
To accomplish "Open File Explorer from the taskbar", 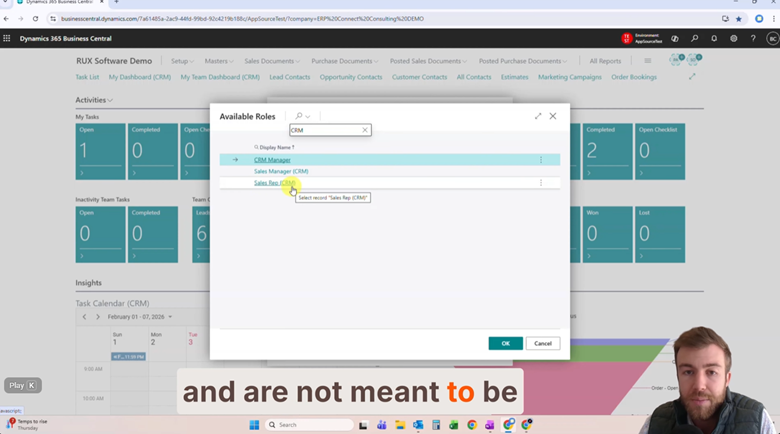I will point(400,425).
